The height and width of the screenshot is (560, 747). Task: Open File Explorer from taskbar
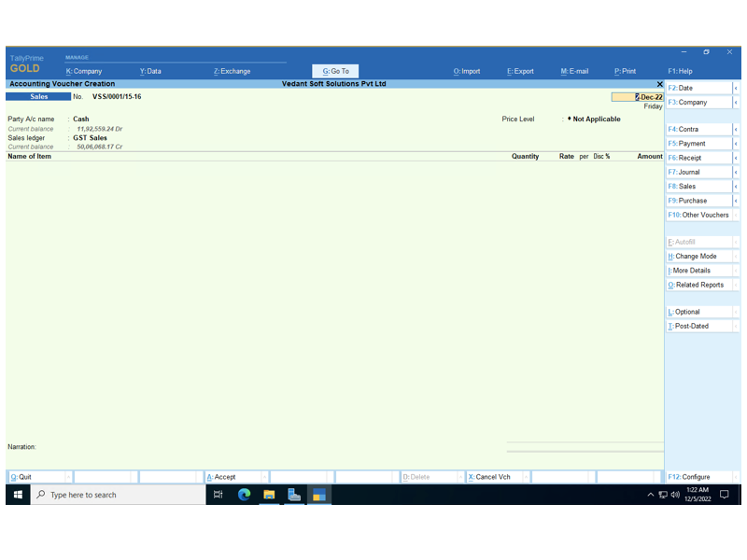point(269,495)
